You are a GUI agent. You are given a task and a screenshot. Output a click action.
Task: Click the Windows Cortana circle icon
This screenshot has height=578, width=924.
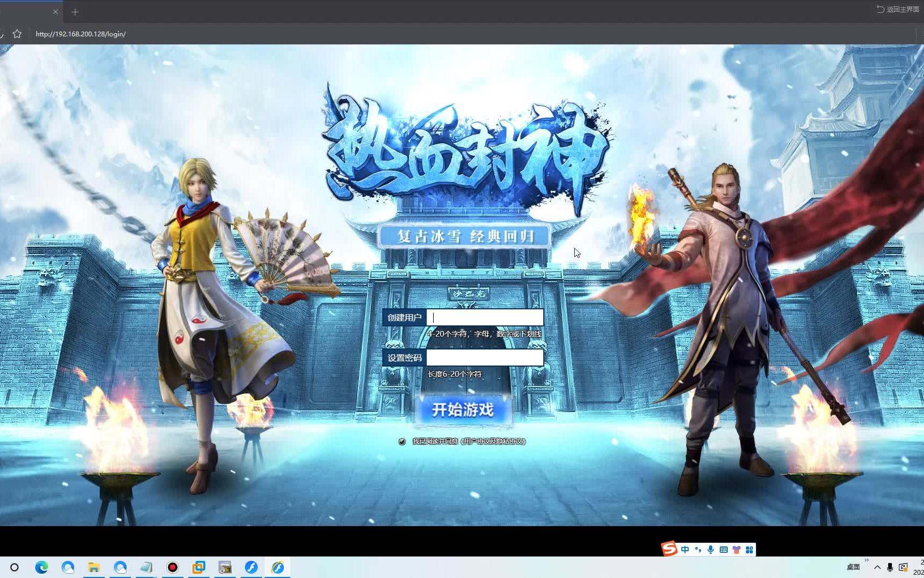(x=14, y=567)
